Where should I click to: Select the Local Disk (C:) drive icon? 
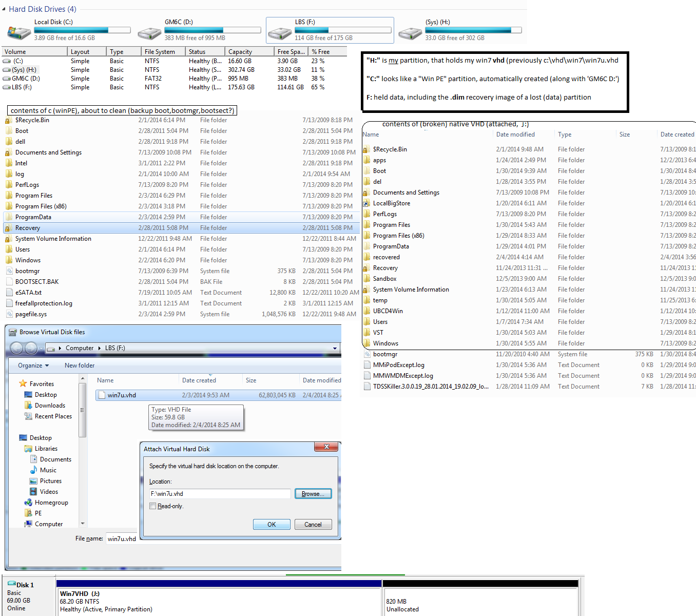[x=18, y=33]
